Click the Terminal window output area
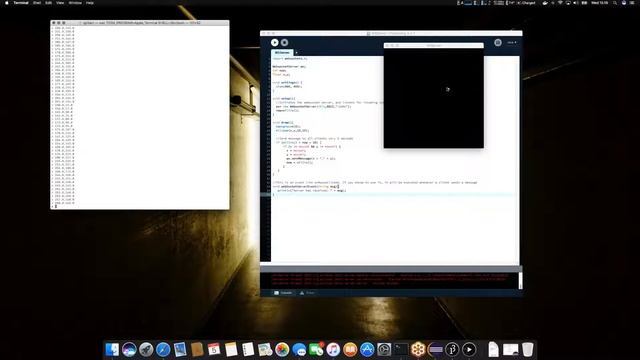This screenshot has width=640, height=360. click(x=140, y=117)
